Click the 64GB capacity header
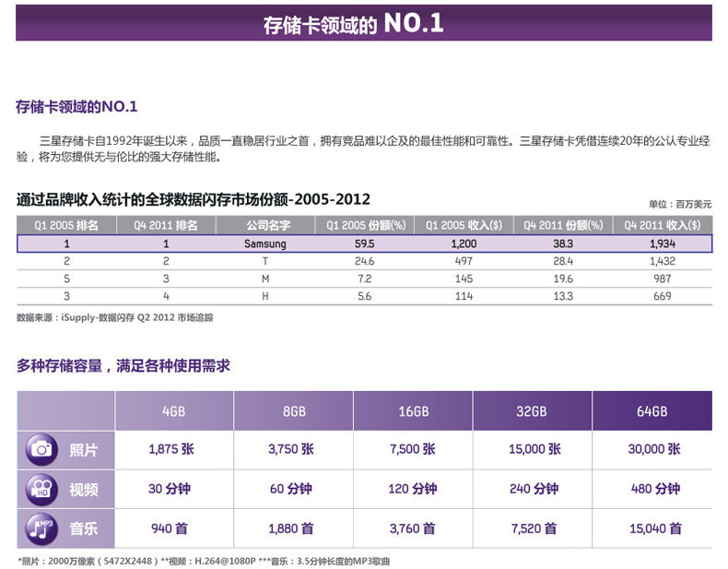The width and height of the screenshot is (728, 569). coord(652,411)
